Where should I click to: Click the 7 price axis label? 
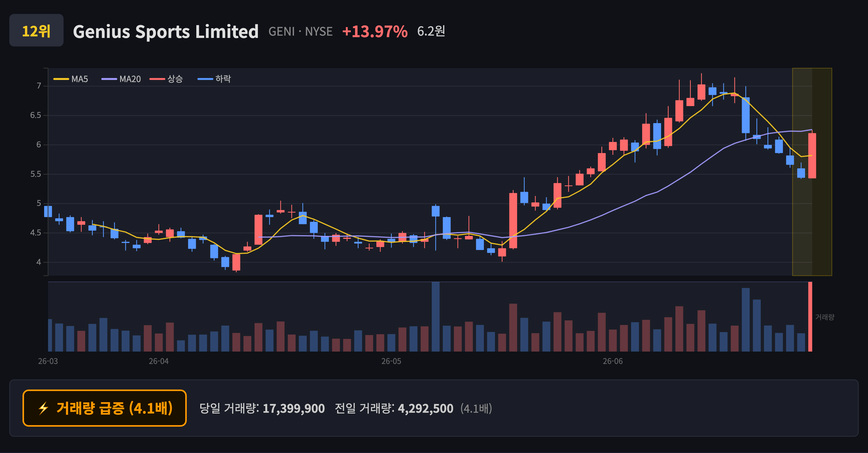click(39, 86)
